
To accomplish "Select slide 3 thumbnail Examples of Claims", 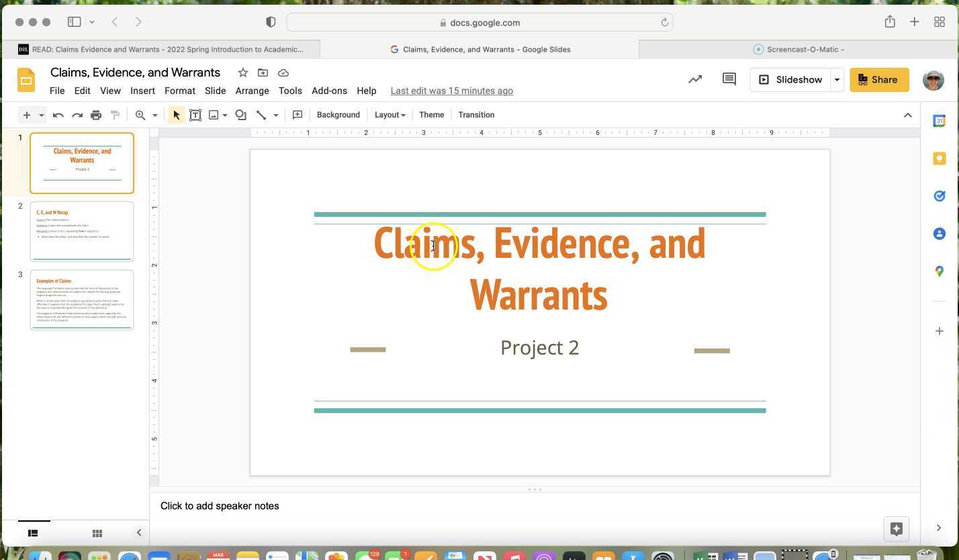I will [x=81, y=299].
